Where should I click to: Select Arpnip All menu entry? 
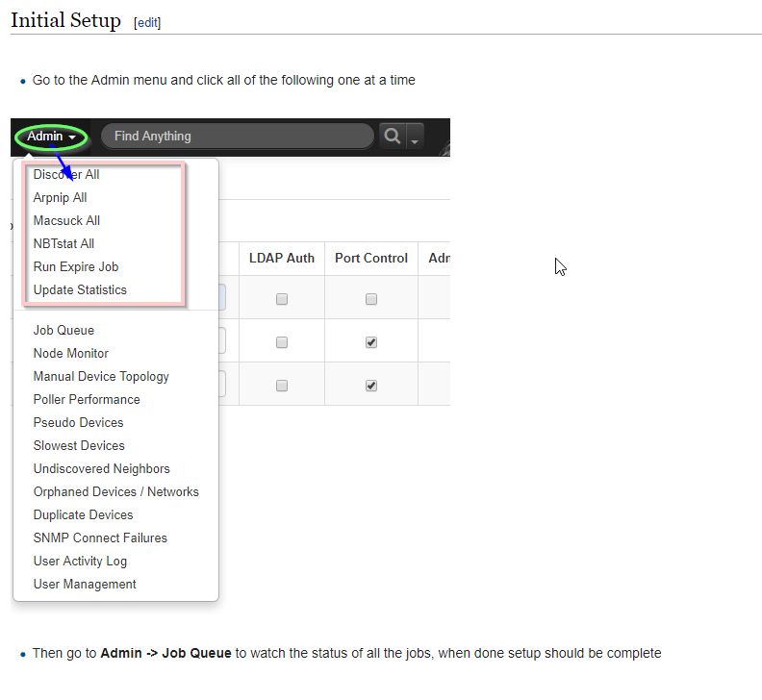[60, 198]
